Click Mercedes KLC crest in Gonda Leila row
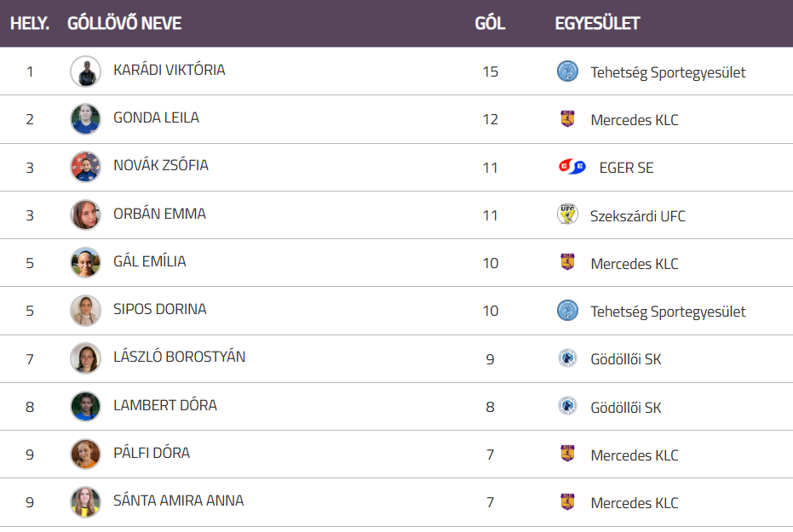The height and width of the screenshot is (532, 793). point(567,119)
